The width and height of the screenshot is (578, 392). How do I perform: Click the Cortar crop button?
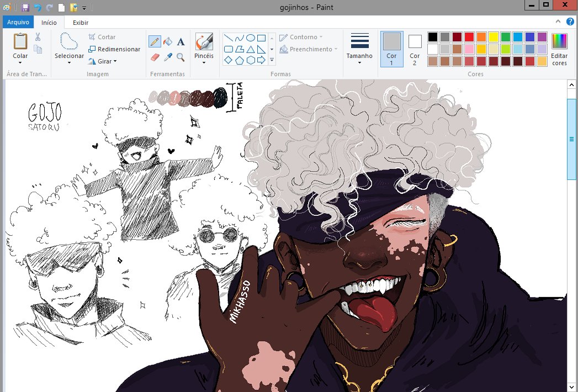tap(102, 37)
